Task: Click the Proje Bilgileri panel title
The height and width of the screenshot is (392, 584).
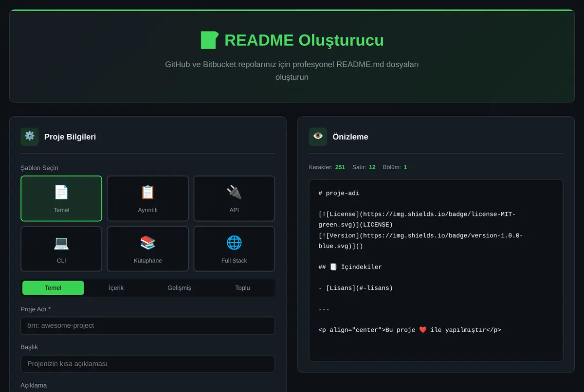Action: coord(70,137)
